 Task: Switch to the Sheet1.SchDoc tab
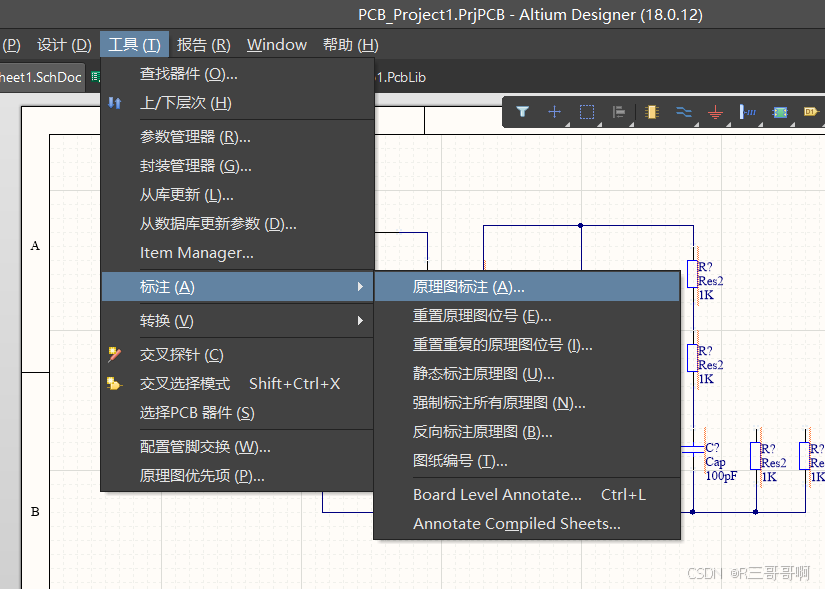click(x=41, y=77)
